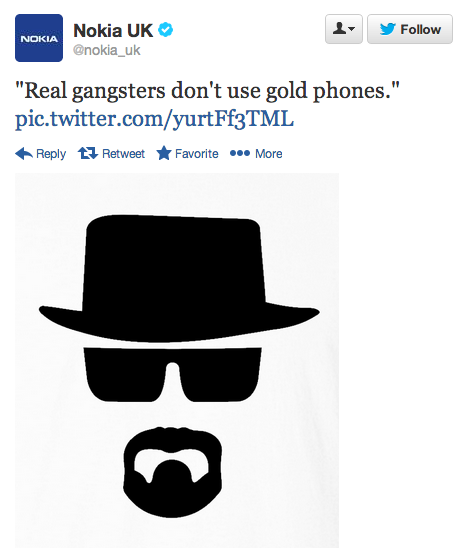Open the attached Heisenberg silhouette image
This screenshot has width=462, height=559.
tap(177, 360)
